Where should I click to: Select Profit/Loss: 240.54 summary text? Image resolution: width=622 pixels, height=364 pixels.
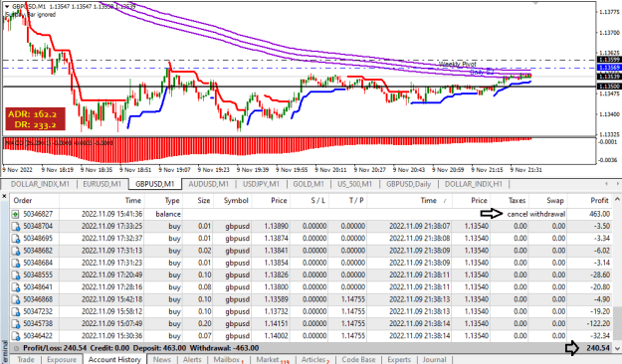click(55, 348)
